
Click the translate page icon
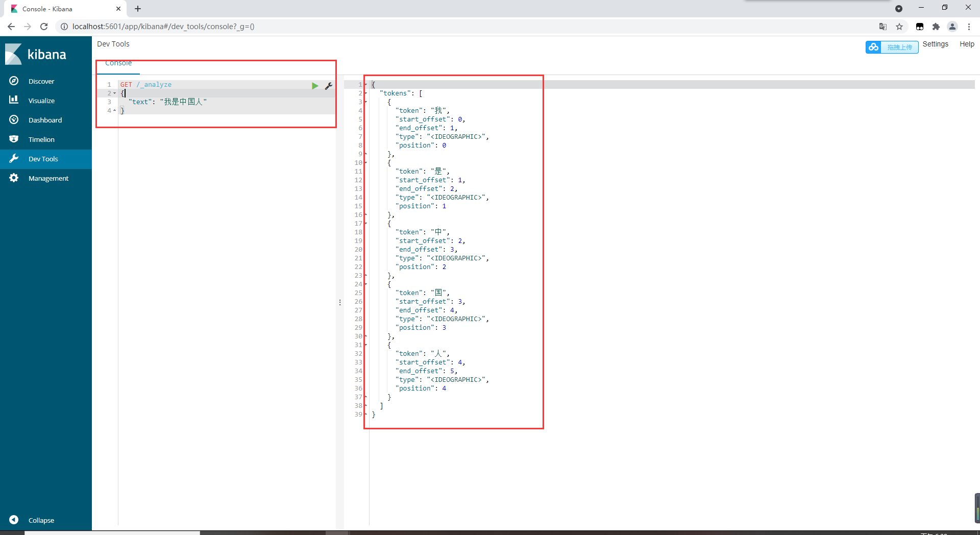point(883,27)
